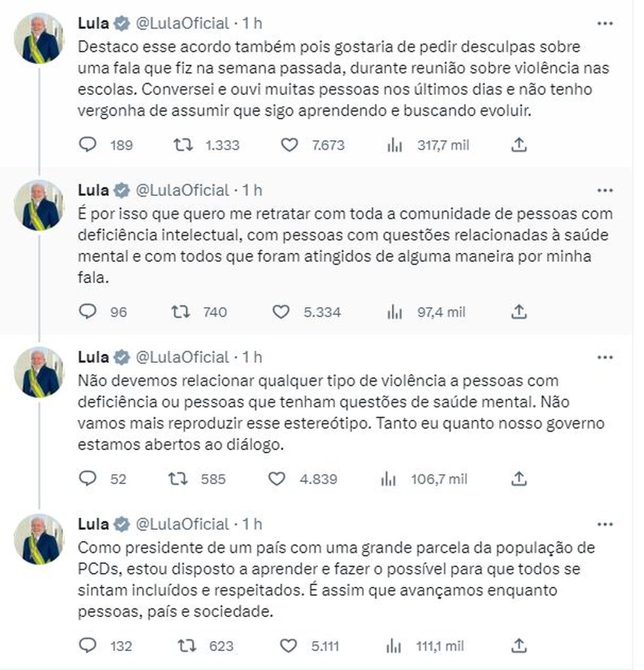View analytics showing 97,4 mil views
The height and width of the screenshot is (670, 644).
coord(395,312)
